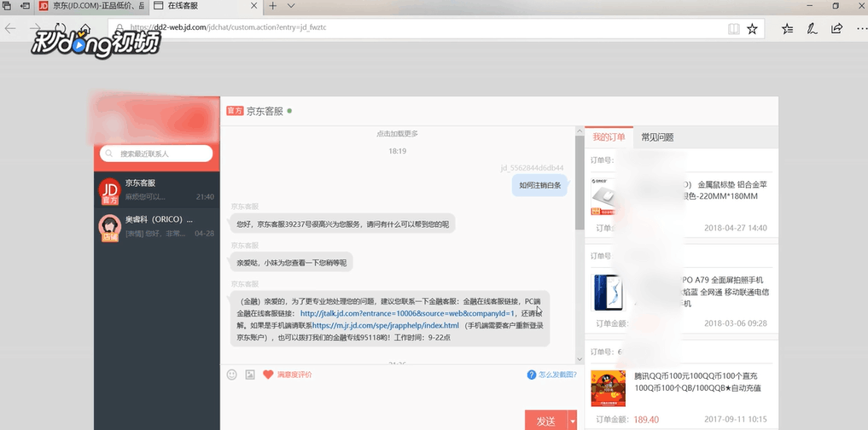Screen dimensions: 868x430
Task: Click the 满意度评价 link
Action: coord(294,375)
